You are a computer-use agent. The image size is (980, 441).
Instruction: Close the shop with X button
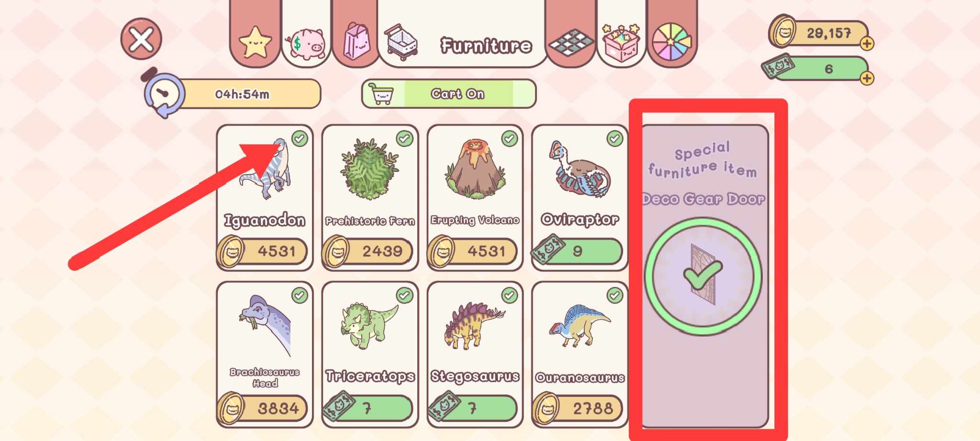pos(141,39)
